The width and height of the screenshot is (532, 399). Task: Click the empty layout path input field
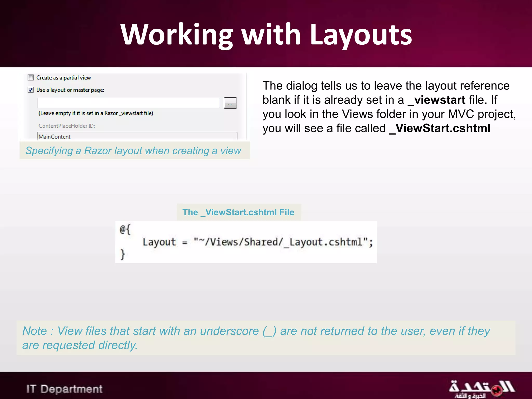129,103
